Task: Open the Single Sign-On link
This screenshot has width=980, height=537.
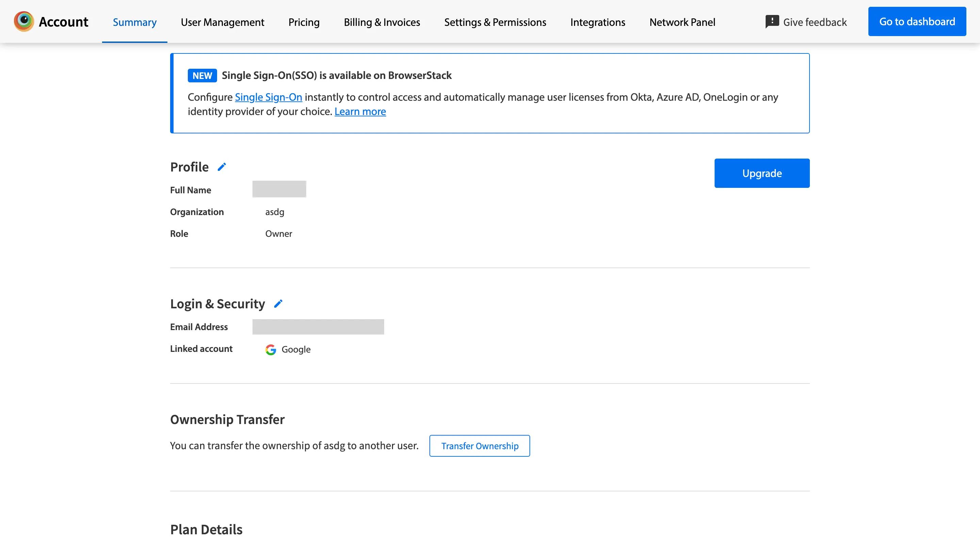Action: tap(268, 97)
